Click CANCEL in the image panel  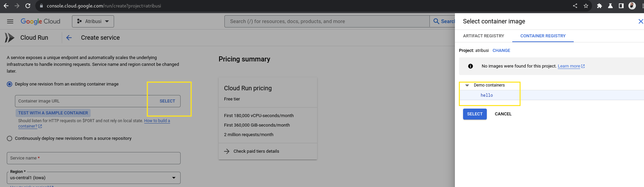coord(503,114)
